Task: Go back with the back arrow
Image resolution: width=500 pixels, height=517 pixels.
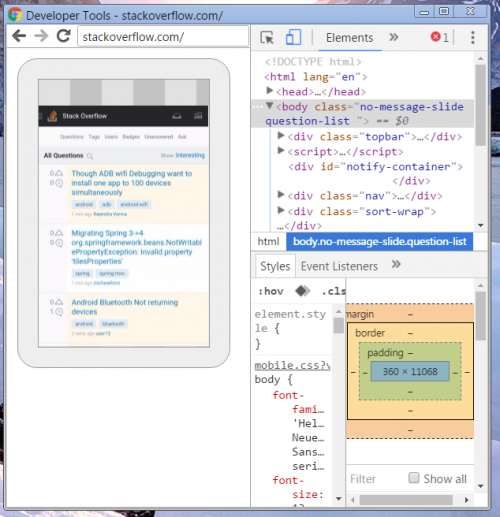Action: tap(19, 36)
